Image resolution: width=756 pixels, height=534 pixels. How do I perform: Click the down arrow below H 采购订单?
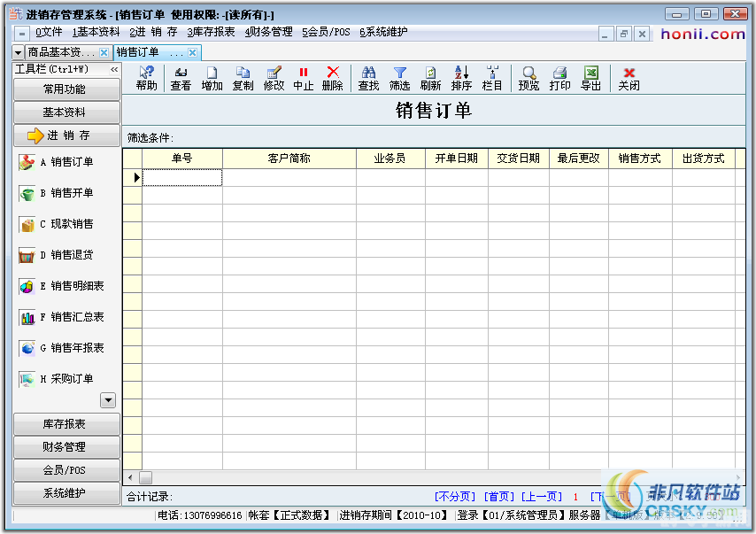tap(108, 400)
